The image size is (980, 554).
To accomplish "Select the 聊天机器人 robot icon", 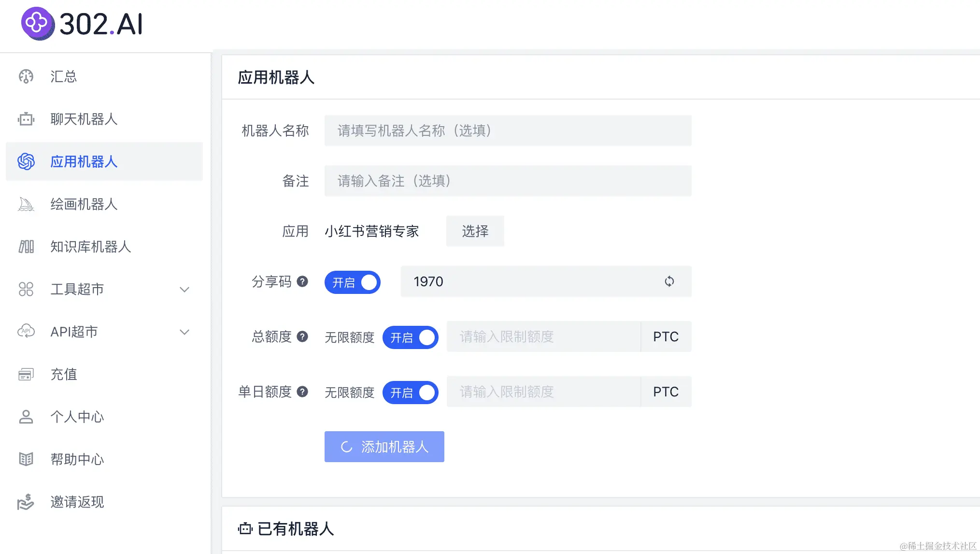I will pos(26,119).
